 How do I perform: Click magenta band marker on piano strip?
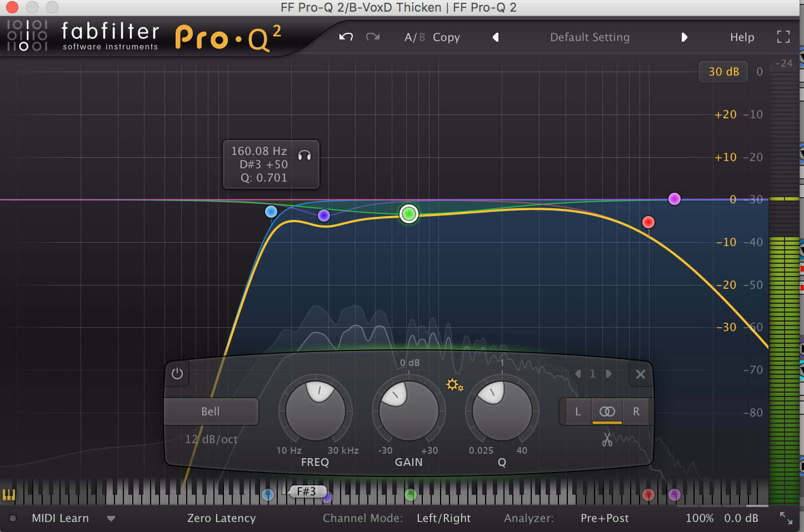(674, 494)
